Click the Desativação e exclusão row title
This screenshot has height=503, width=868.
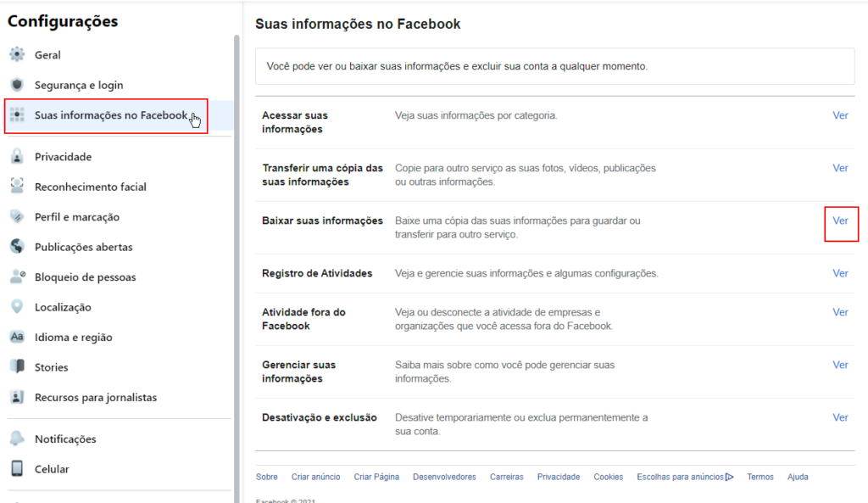[x=320, y=417]
